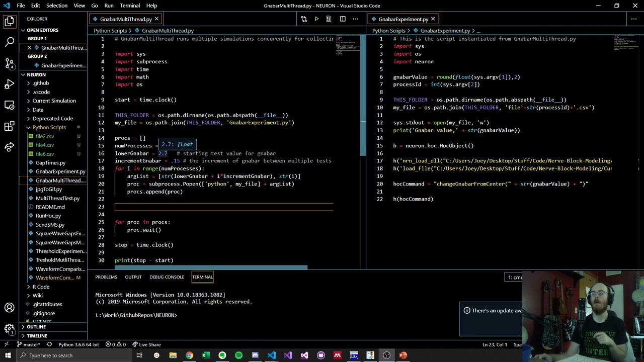Viewport: 644px width, 362px height.
Task: Open the Extensions view
Action: coord(9,126)
